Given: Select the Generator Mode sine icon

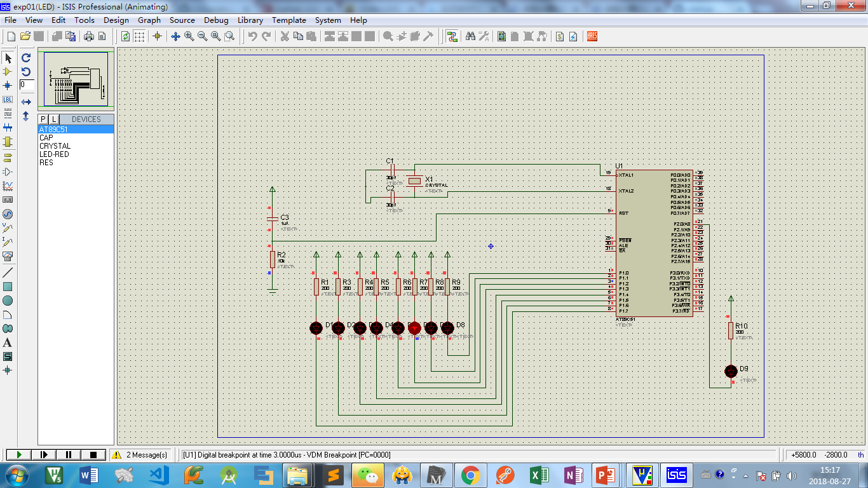Looking at the screenshot, I should (x=8, y=214).
